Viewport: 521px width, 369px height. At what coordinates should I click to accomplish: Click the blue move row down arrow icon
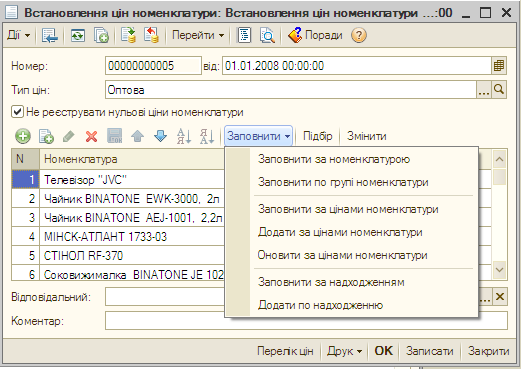pos(161,136)
